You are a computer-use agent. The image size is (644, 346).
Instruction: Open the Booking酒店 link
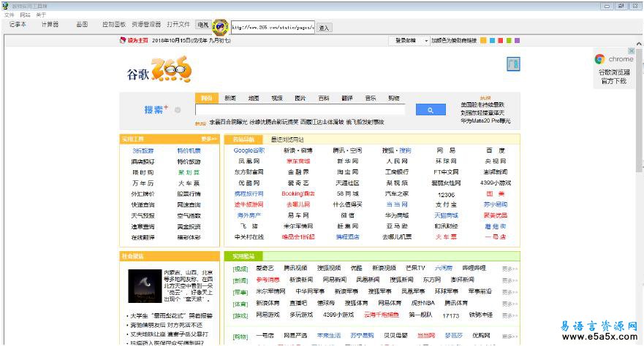click(x=298, y=193)
